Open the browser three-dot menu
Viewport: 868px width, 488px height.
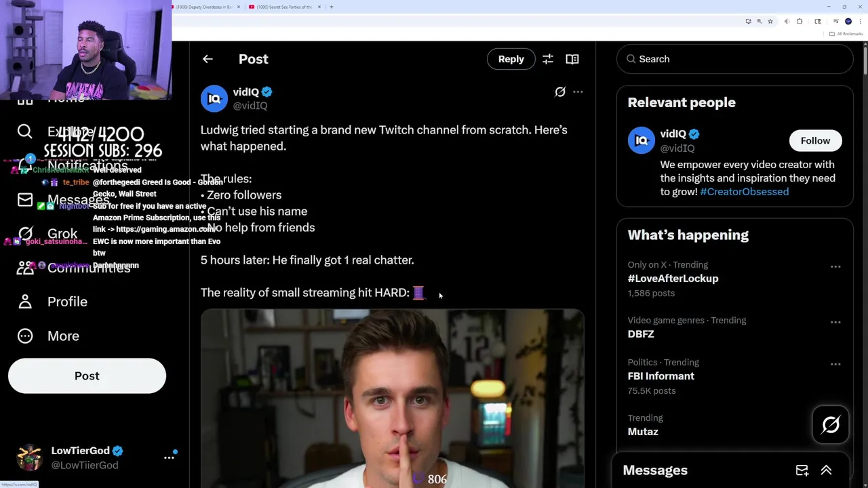tap(861, 22)
